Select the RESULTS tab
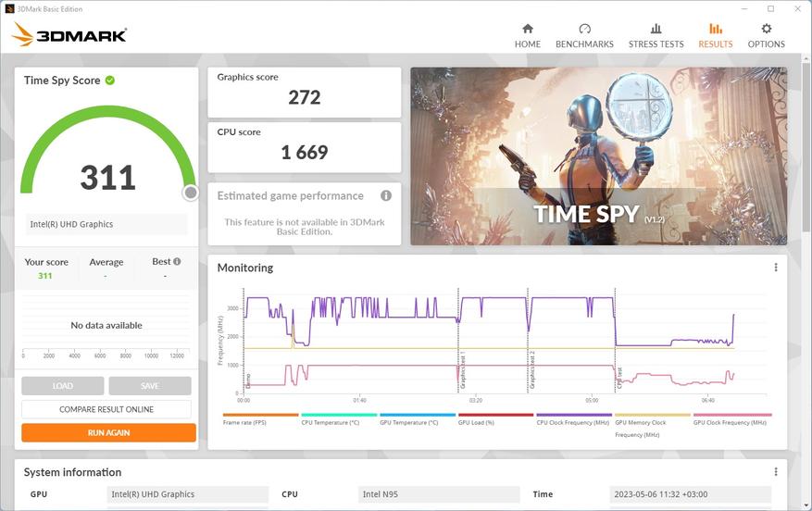 (x=715, y=36)
